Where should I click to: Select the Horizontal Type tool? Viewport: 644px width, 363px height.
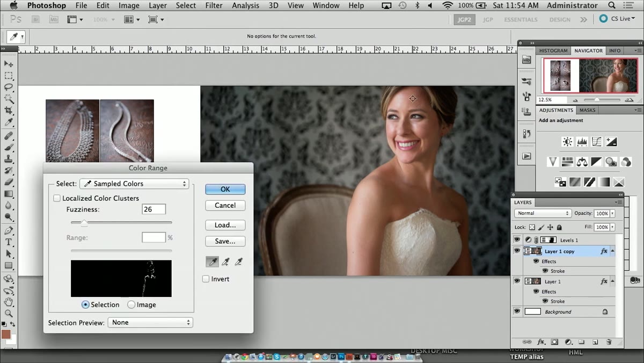(9, 242)
